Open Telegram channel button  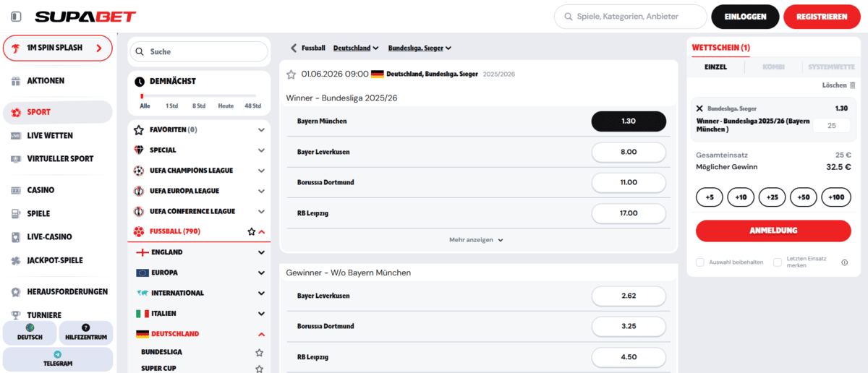coord(58,359)
